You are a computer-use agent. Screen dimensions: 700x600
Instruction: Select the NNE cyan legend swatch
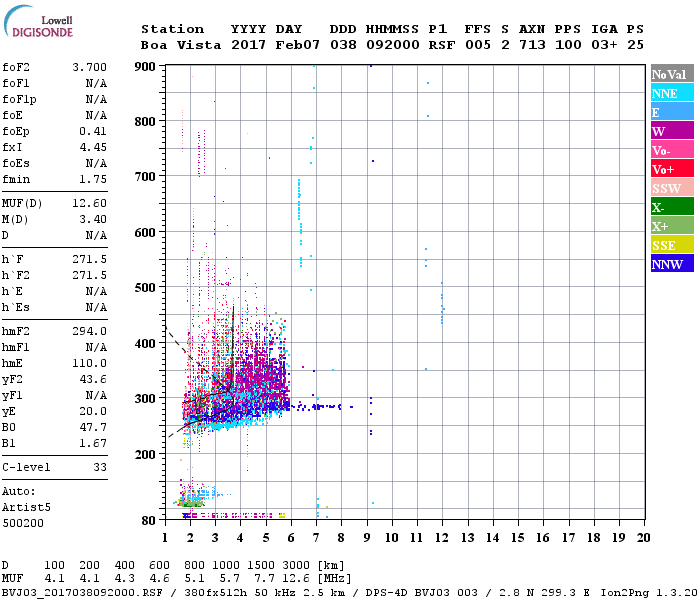coord(672,93)
